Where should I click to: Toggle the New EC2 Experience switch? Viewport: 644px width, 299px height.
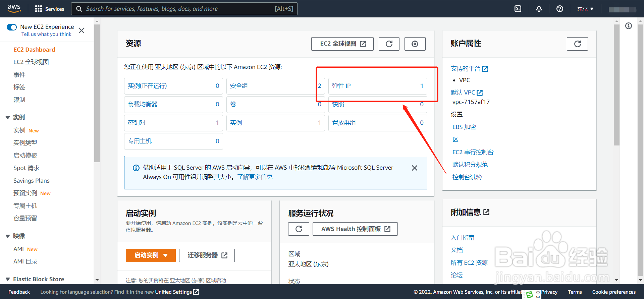coord(12,27)
